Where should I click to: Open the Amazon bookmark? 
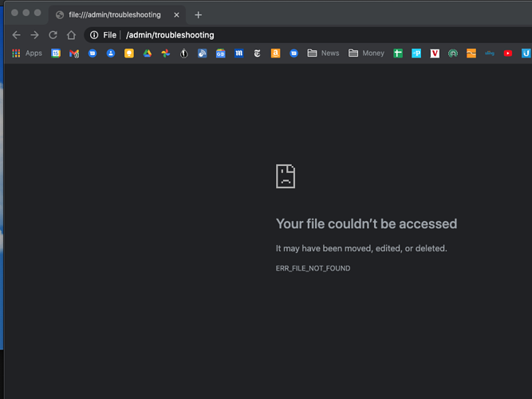coord(275,53)
